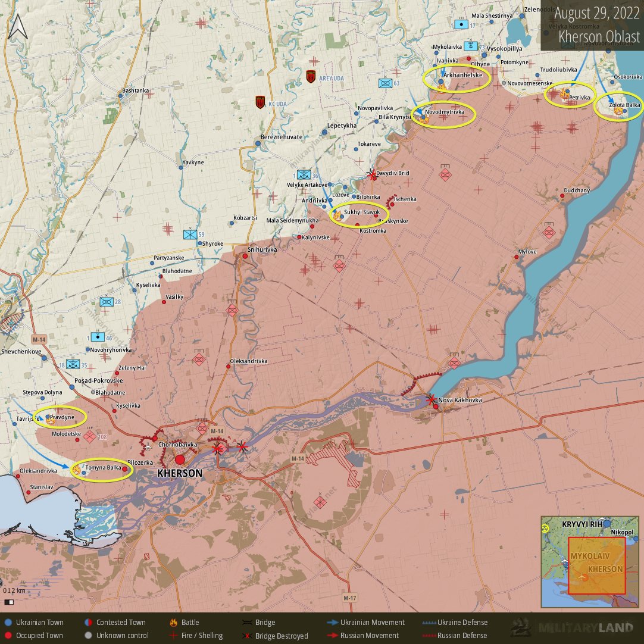The image size is (644, 644).
Task: Click Ukrainian Movement blue arrow in legend
Action: (333, 623)
